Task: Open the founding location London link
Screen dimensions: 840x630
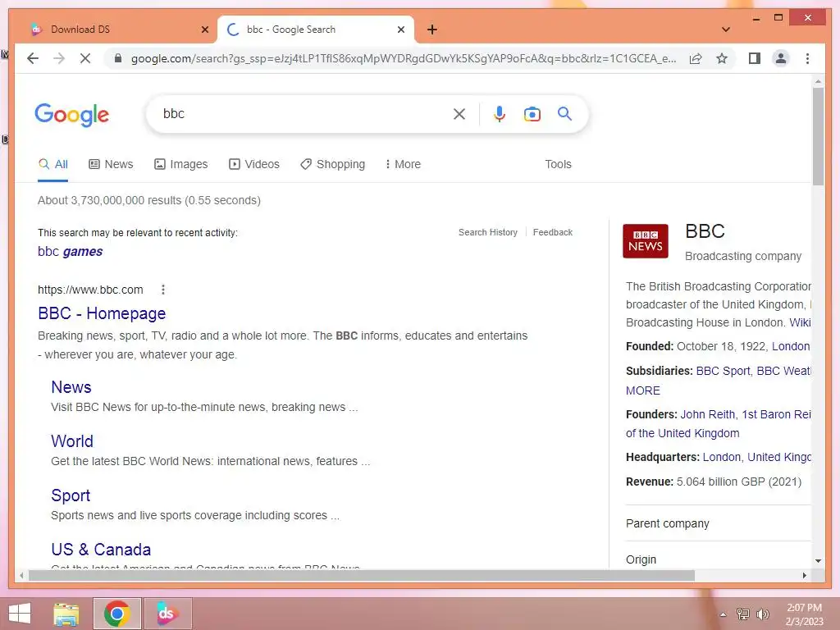Action: coord(791,346)
